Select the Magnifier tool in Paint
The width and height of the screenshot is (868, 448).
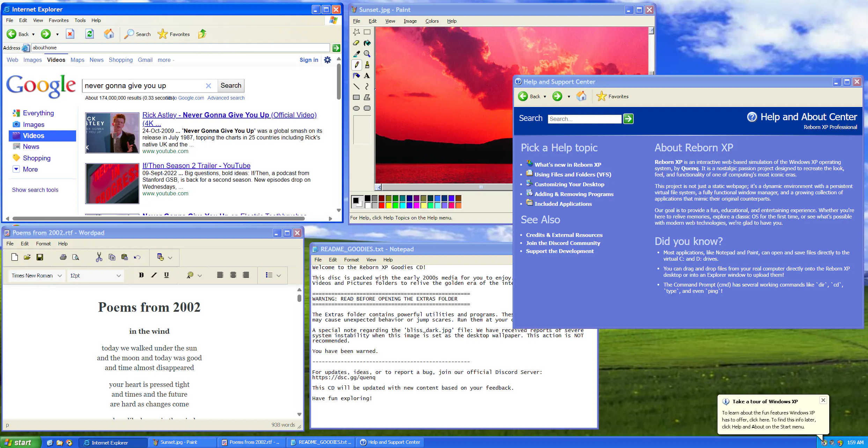coord(367,54)
